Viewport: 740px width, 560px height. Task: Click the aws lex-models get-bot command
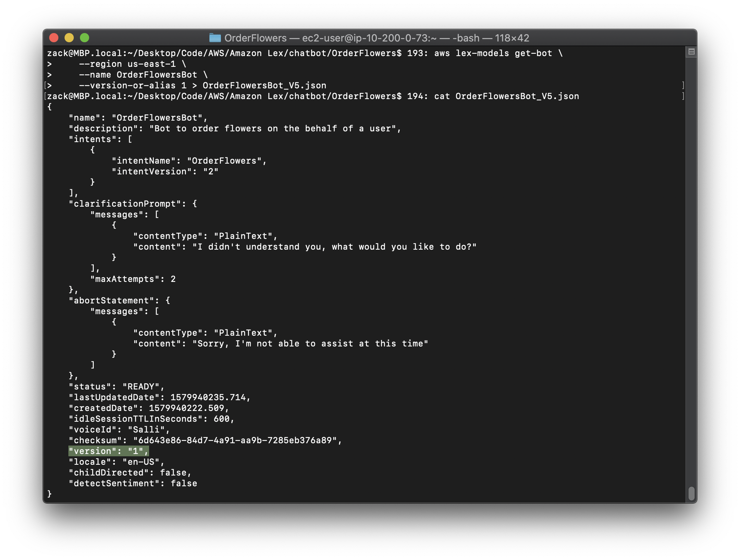[x=493, y=53]
